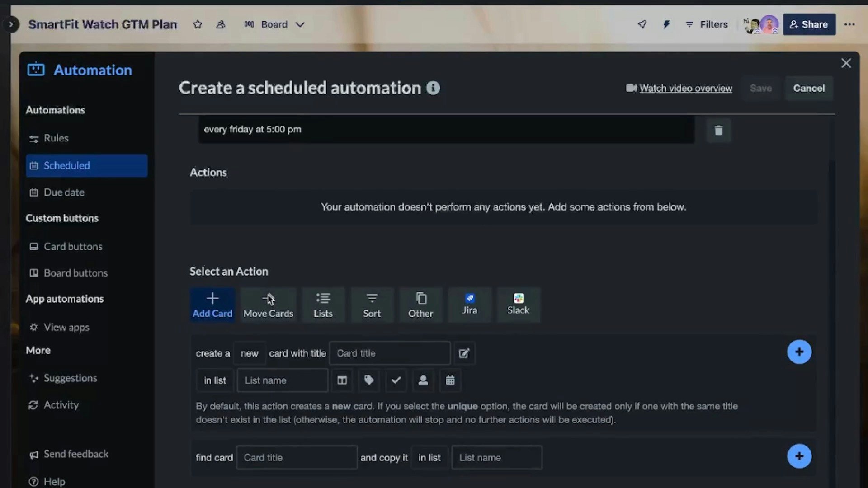The width and height of the screenshot is (868, 488).
Task: Toggle the checkmark option for new card
Action: 396,380
